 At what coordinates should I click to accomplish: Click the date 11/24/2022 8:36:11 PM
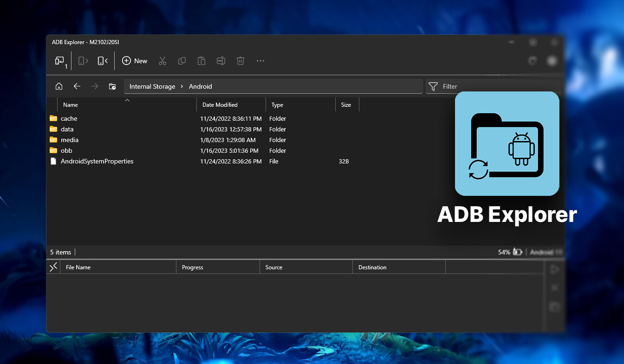(x=231, y=118)
